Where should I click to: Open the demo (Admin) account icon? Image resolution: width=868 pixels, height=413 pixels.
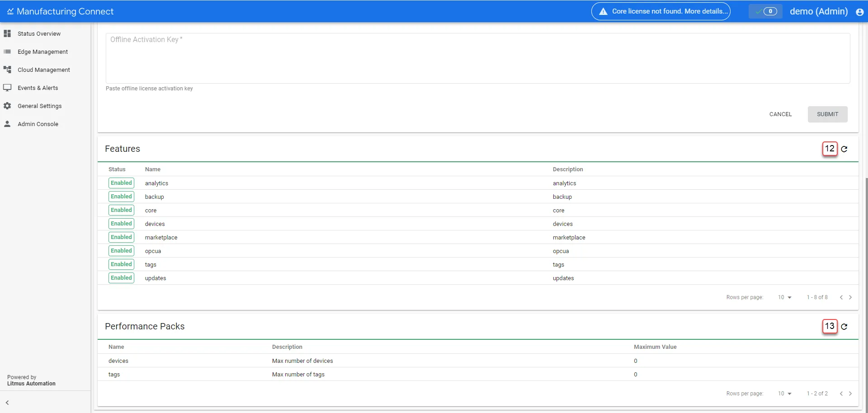pyautogui.click(x=859, y=12)
